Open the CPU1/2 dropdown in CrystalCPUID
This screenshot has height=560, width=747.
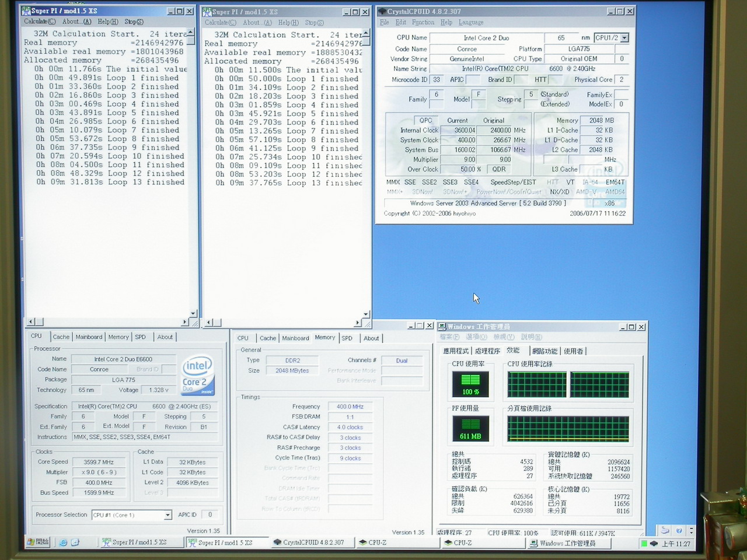(624, 38)
